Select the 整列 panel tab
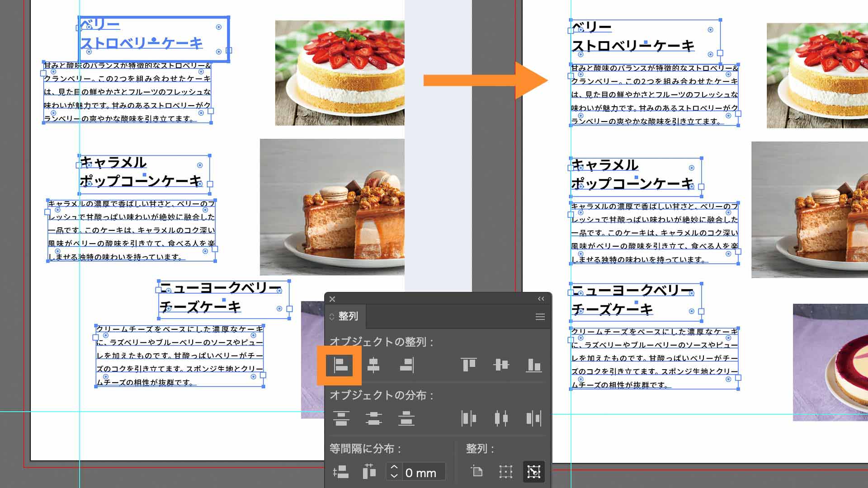The width and height of the screenshot is (868, 488). coord(348,316)
